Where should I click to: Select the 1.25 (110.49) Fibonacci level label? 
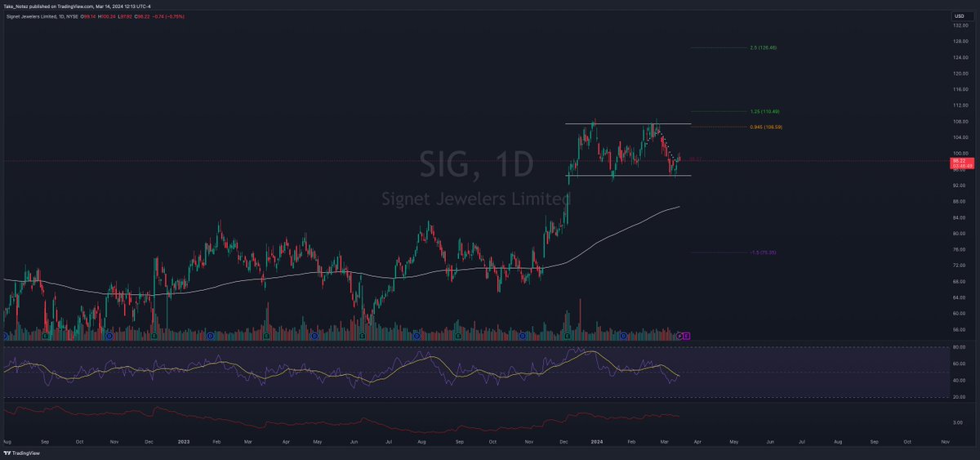click(764, 111)
